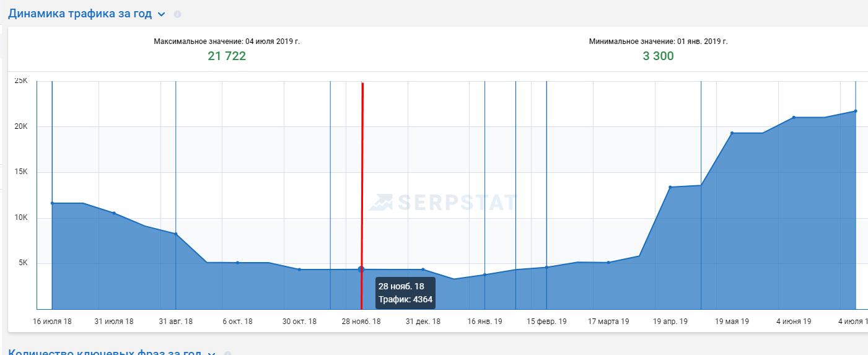Click the 6 окт. 18 axis label
The image size is (868, 355).
[x=237, y=322]
